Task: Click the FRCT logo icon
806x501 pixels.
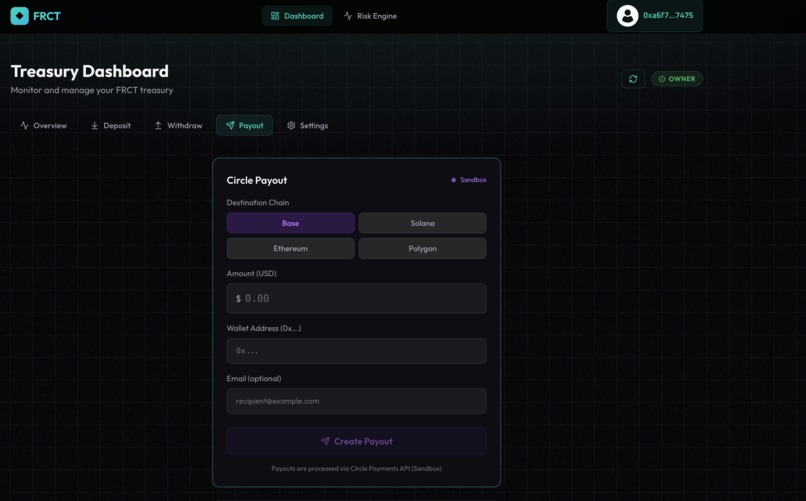Action: [20, 16]
